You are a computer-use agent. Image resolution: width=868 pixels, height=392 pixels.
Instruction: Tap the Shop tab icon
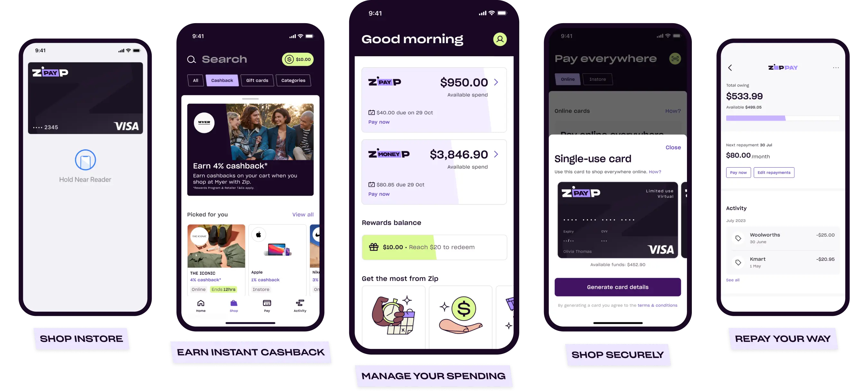tap(234, 303)
